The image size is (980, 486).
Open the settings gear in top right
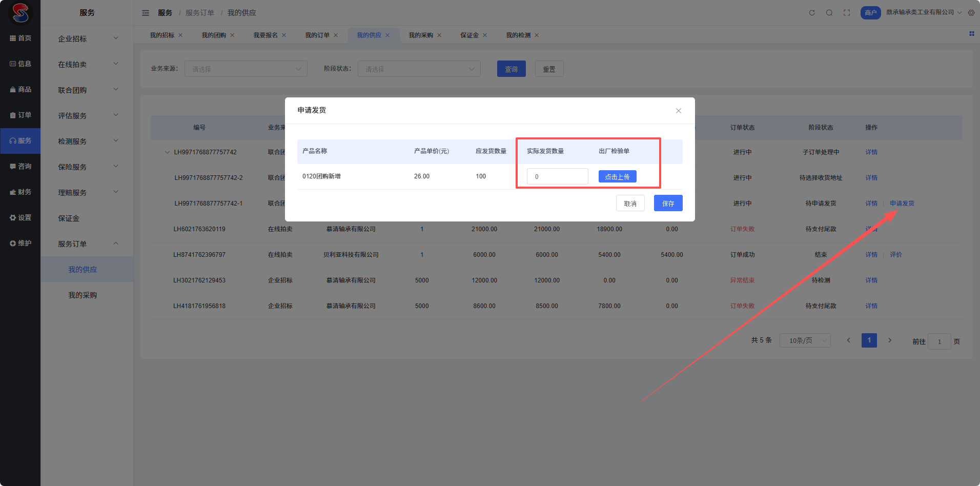point(971,13)
